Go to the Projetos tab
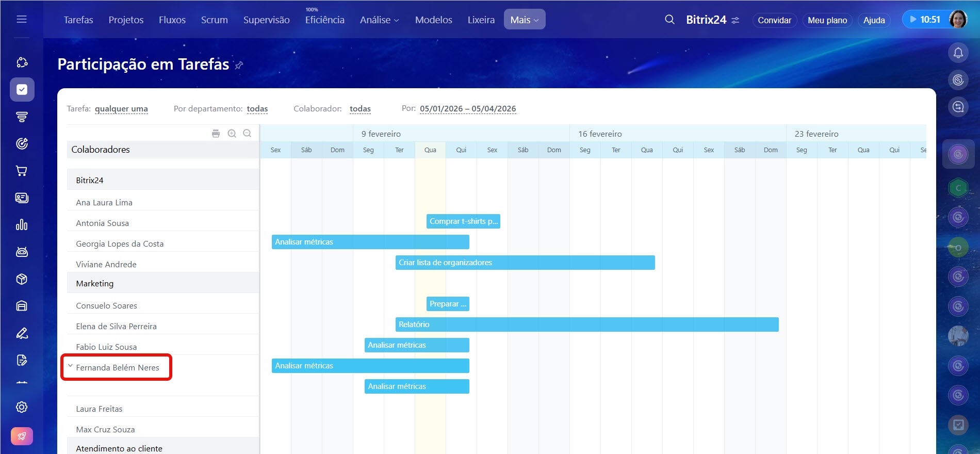980x454 pixels. [126, 20]
